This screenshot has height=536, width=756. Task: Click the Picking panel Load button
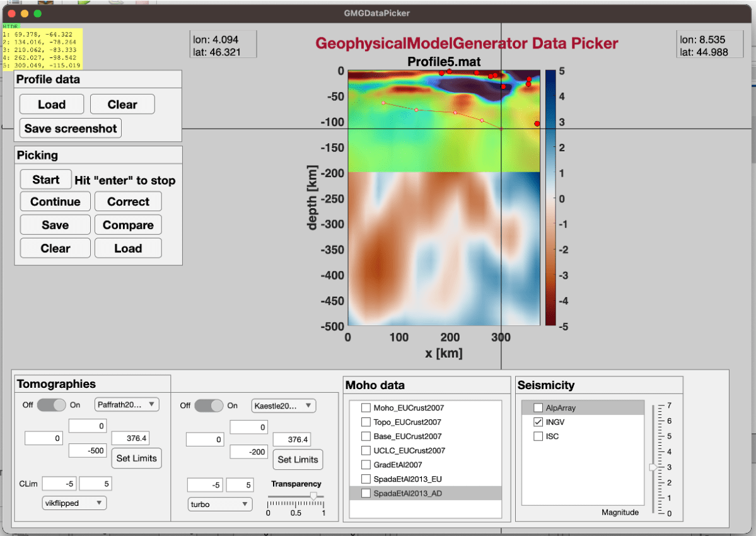128,248
